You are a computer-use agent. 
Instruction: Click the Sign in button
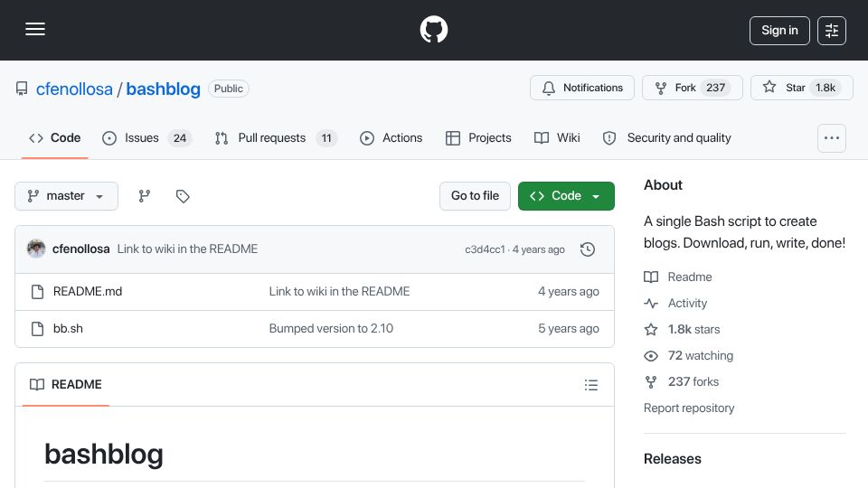click(x=779, y=31)
